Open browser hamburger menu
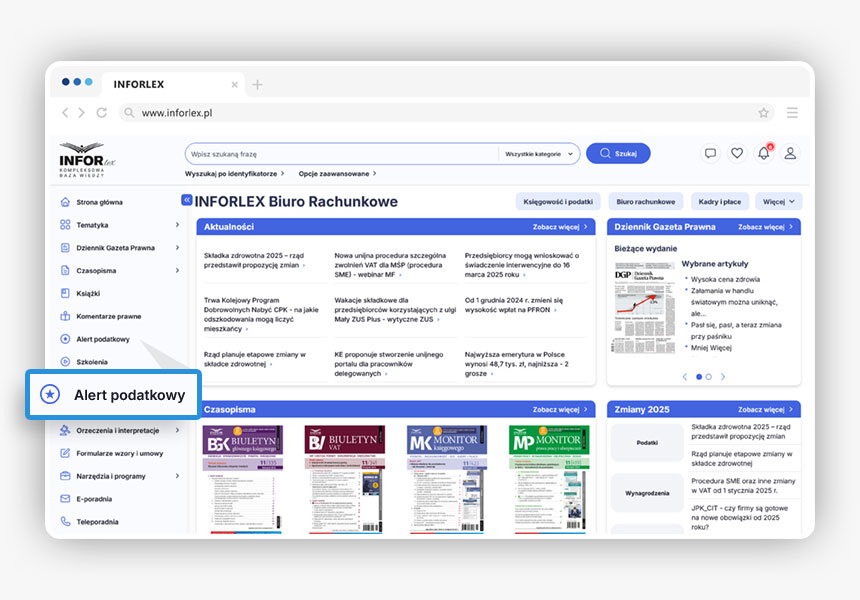860x600 pixels. 792,113
